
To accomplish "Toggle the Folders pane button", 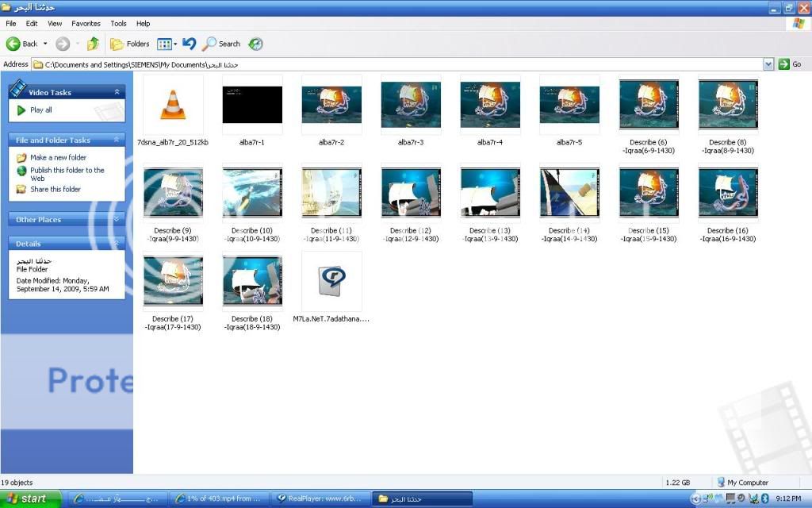I will tap(130, 44).
